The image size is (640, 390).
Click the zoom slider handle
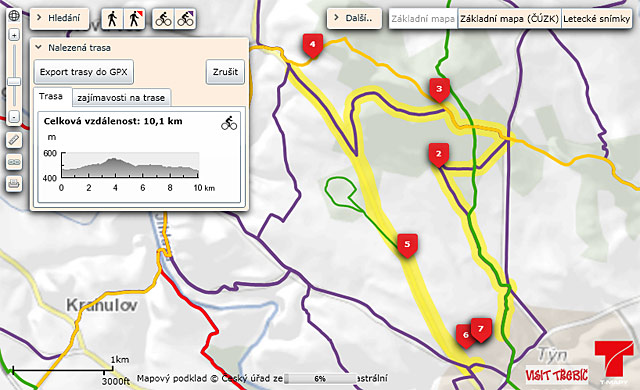14,82
